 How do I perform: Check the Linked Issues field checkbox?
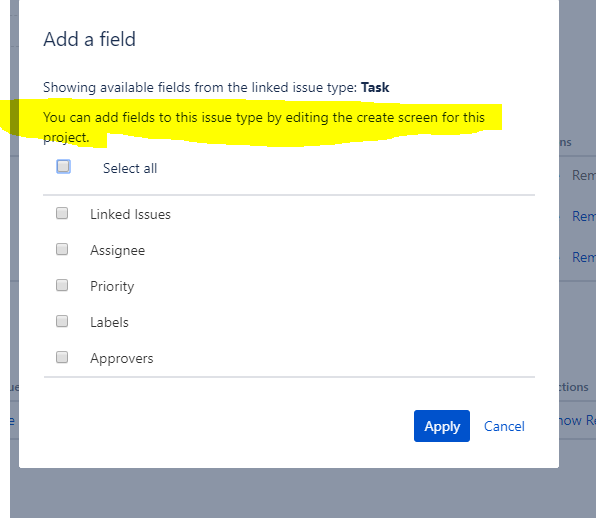coord(62,213)
